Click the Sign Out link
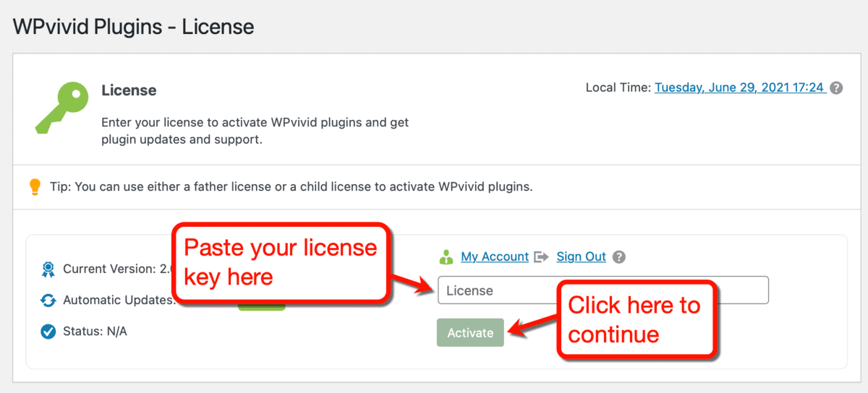Screen dimensions: 868x393 [581, 256]
